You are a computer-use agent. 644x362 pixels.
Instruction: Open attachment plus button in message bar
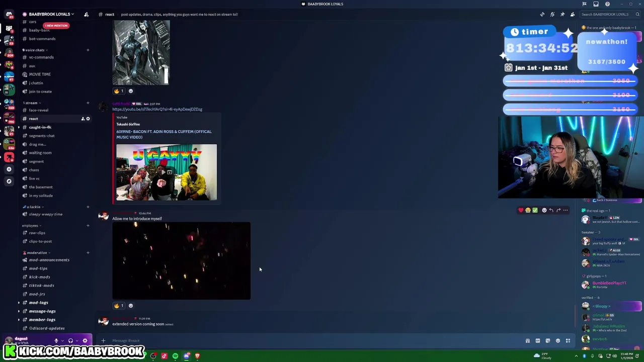coord(103,341)
